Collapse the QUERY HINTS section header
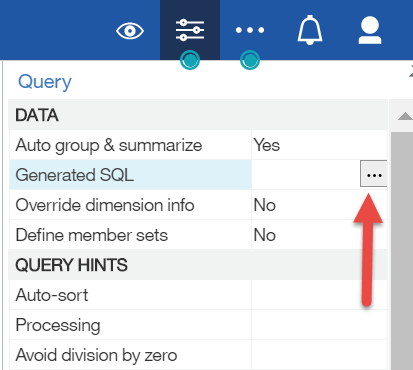413x370 pixels. (198, 265)
